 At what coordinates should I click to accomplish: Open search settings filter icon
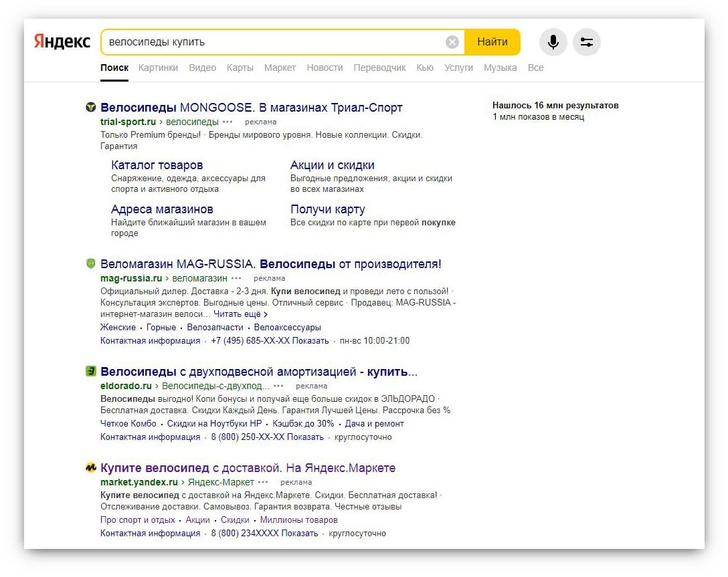click(x=586, y=42)
